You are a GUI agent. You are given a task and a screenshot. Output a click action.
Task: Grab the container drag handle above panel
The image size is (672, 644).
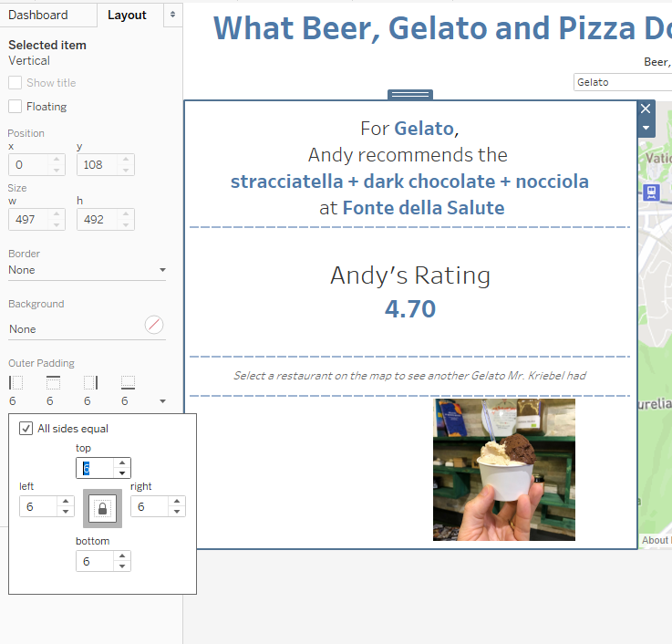click(x=410, y=94)
